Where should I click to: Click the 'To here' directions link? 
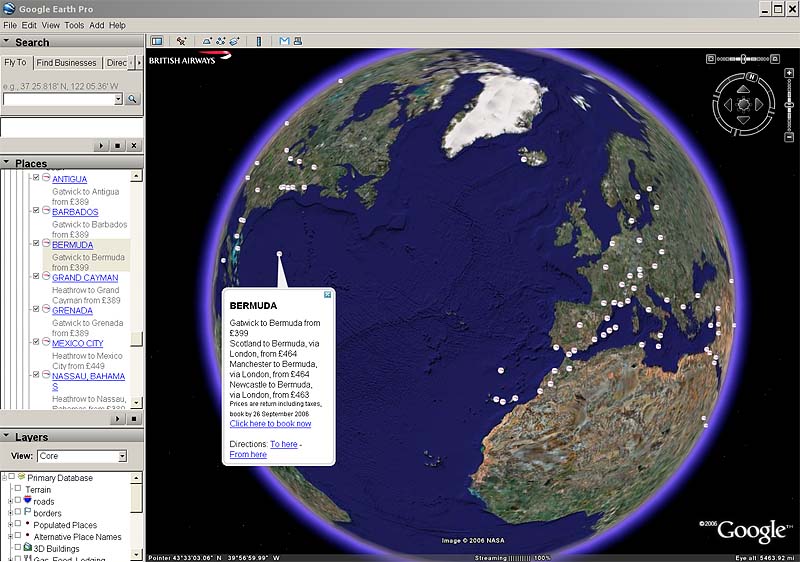[x=284, y=444]
